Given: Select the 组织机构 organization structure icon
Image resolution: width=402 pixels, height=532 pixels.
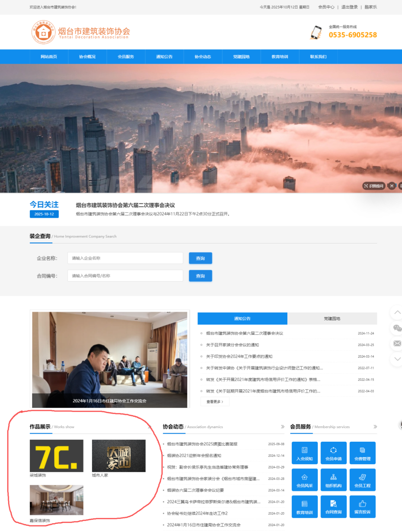Looking at the screenshot, I should [333, 480].
